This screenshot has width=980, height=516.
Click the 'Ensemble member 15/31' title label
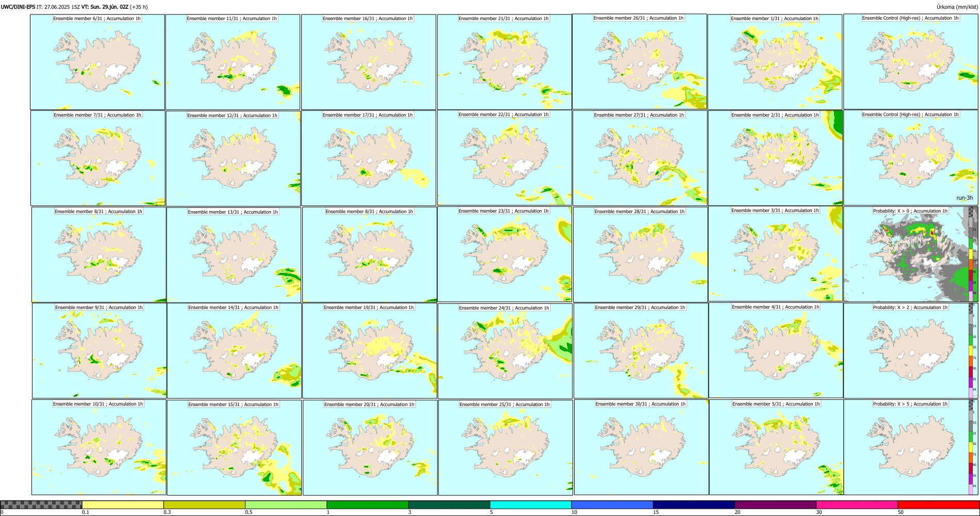233,405
